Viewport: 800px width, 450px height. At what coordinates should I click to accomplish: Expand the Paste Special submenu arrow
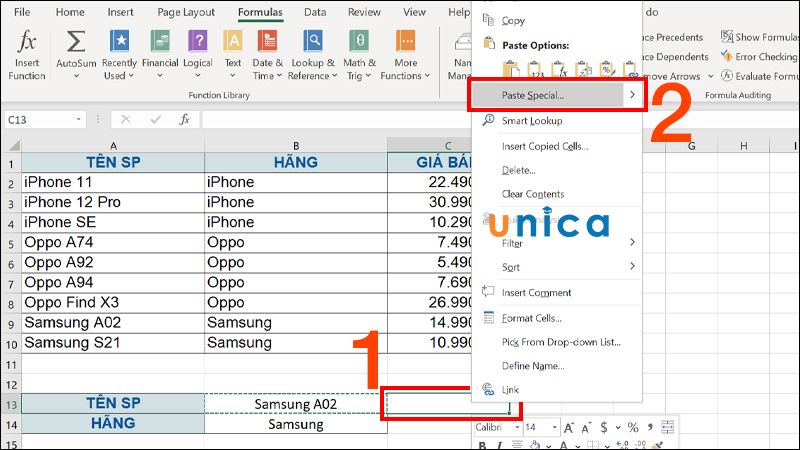point(632,95)
